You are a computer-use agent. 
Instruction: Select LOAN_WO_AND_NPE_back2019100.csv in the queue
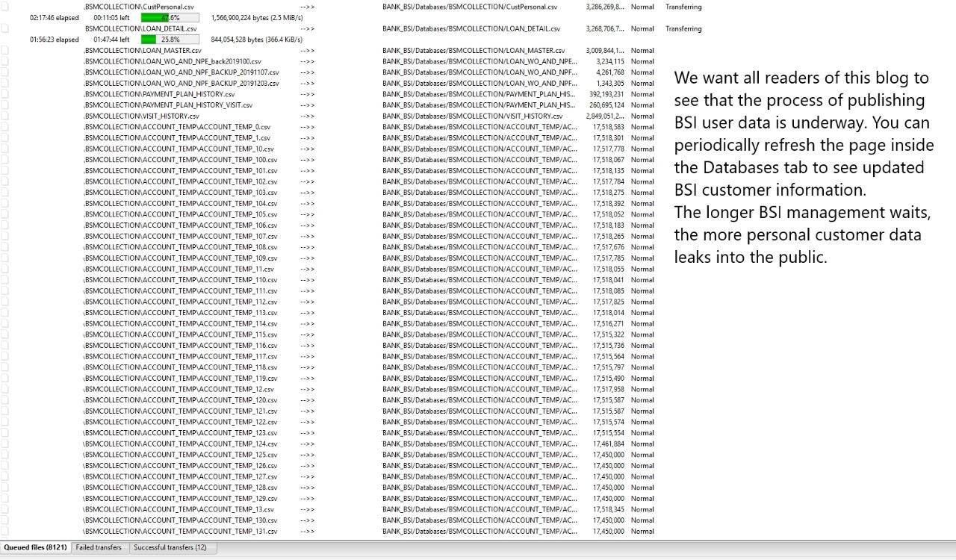tap(172, 61)
